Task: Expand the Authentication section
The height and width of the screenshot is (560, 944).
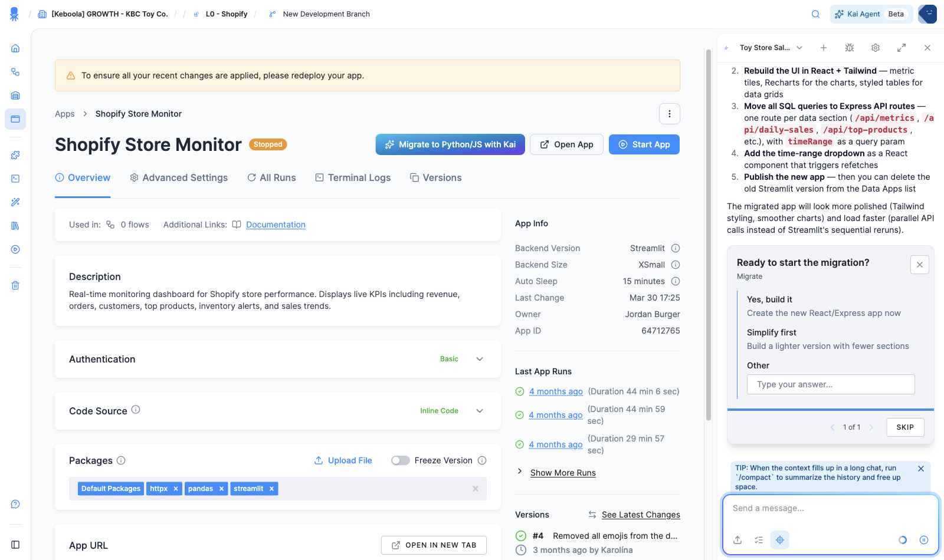Action: [480, 359]
